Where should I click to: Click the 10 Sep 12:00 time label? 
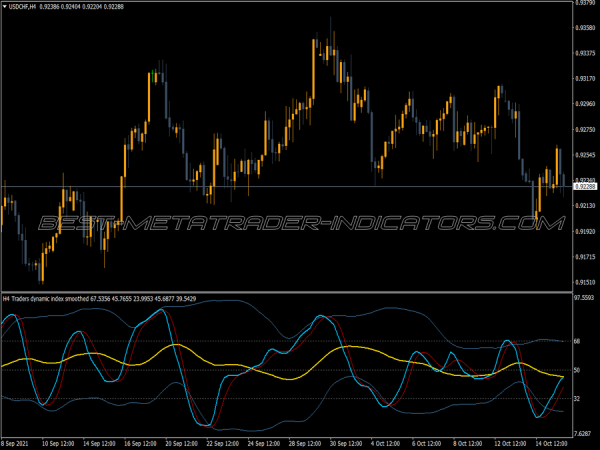click(58, 444)
